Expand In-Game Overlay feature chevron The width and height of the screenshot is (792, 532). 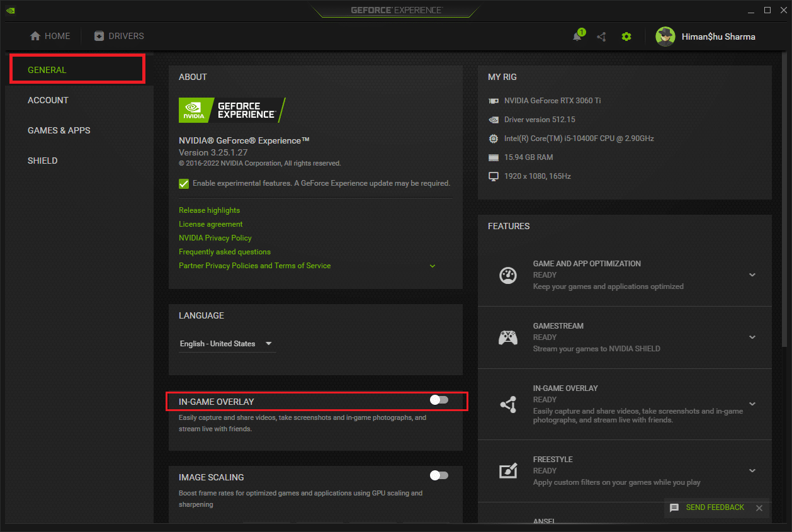752,404
